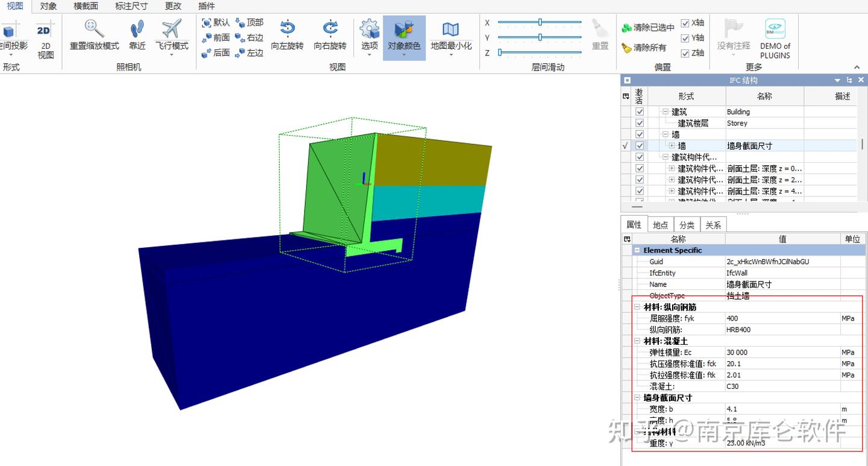The height and width of the screenshot is (466, 868).
Task: Collapse the ribbon with the chevron
Action: [x=857, y=67]
